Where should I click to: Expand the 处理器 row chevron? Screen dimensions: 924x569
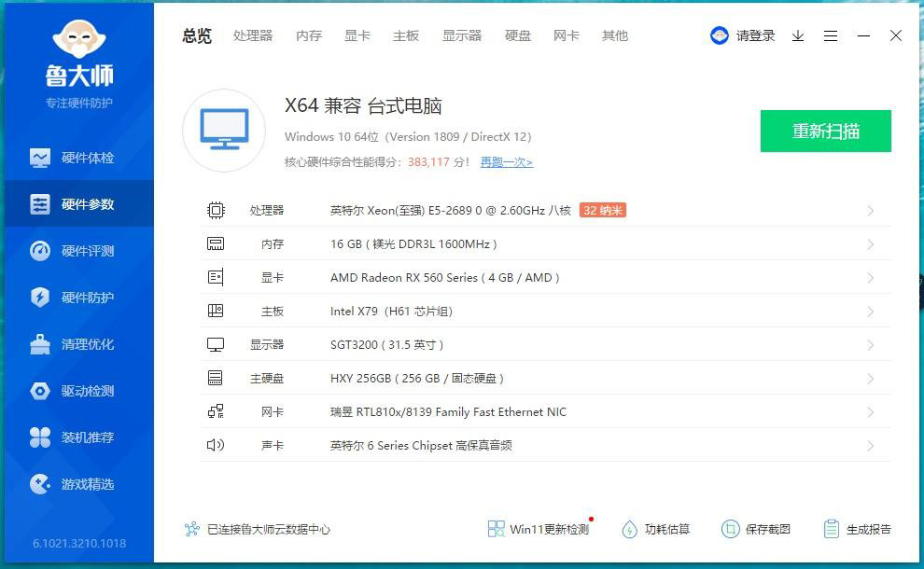pyautogui.click(x=871, y=211)
